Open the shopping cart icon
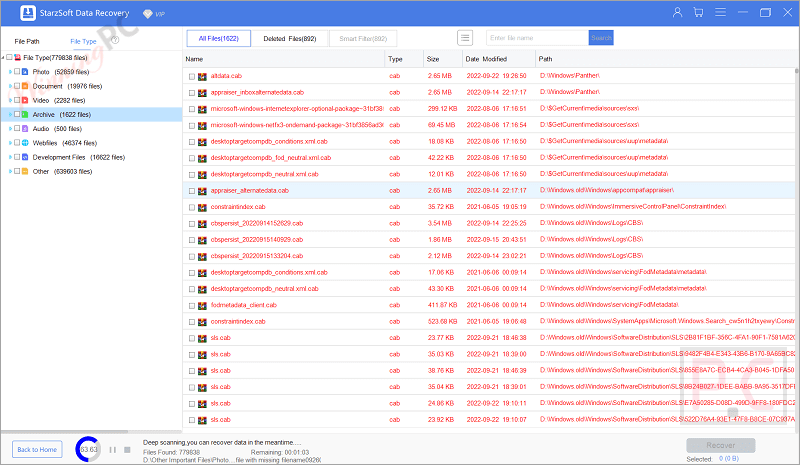 pos(698,12)
